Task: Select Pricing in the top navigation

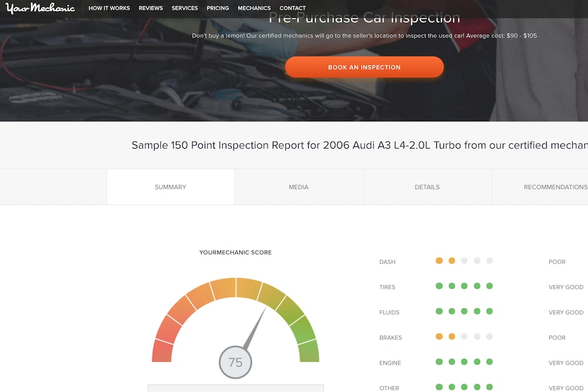Action: [218, 8]
